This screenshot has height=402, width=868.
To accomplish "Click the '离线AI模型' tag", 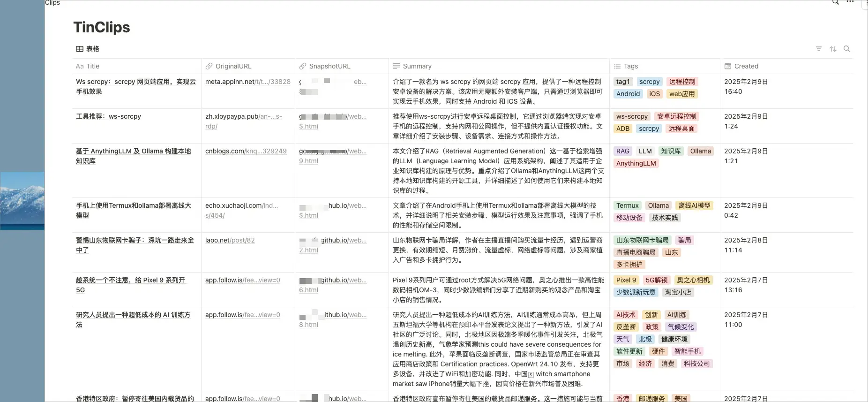I will coord(694,205).
